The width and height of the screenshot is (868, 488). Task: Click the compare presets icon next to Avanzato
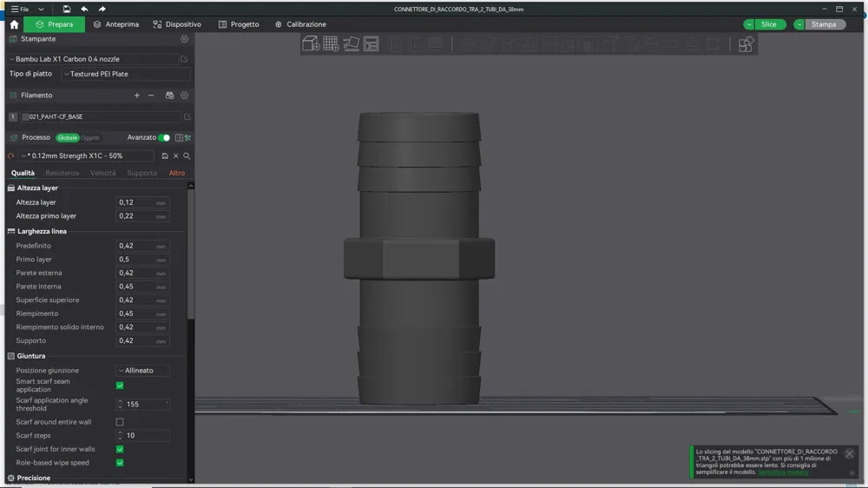click(x=187, y=137)
